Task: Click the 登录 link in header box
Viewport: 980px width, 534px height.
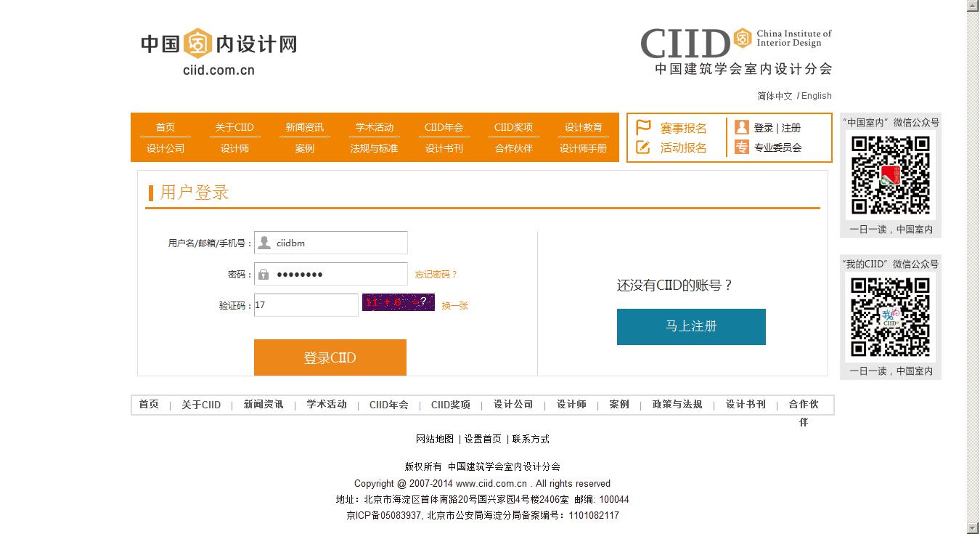Action: [x=764, y=128]
